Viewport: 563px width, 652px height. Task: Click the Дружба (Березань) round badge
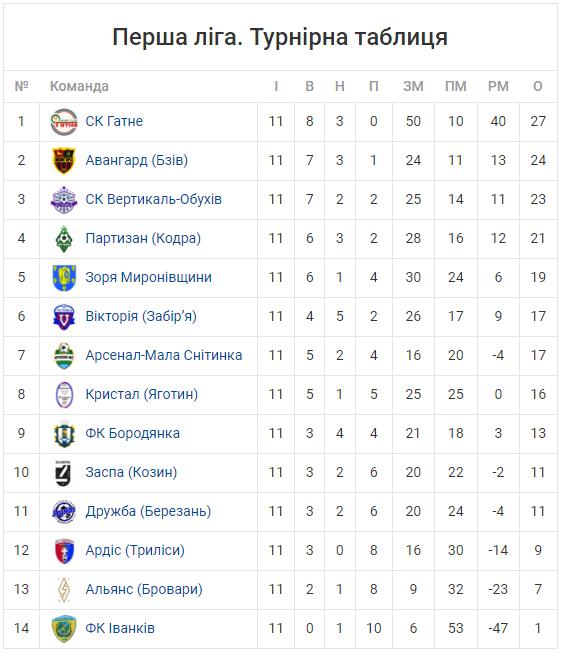64,511
